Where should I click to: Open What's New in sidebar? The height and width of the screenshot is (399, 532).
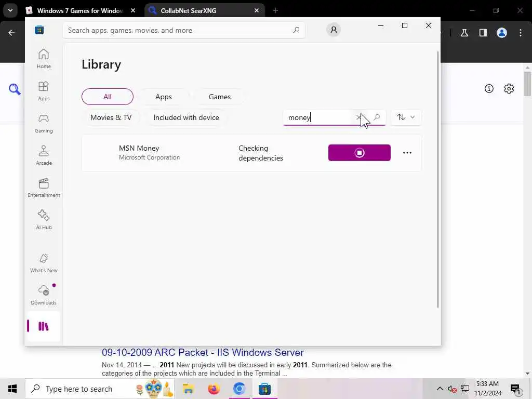pos(44,263)
